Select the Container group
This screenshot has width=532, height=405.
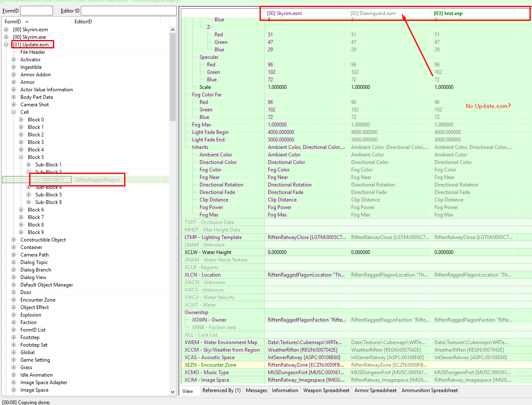31,247
